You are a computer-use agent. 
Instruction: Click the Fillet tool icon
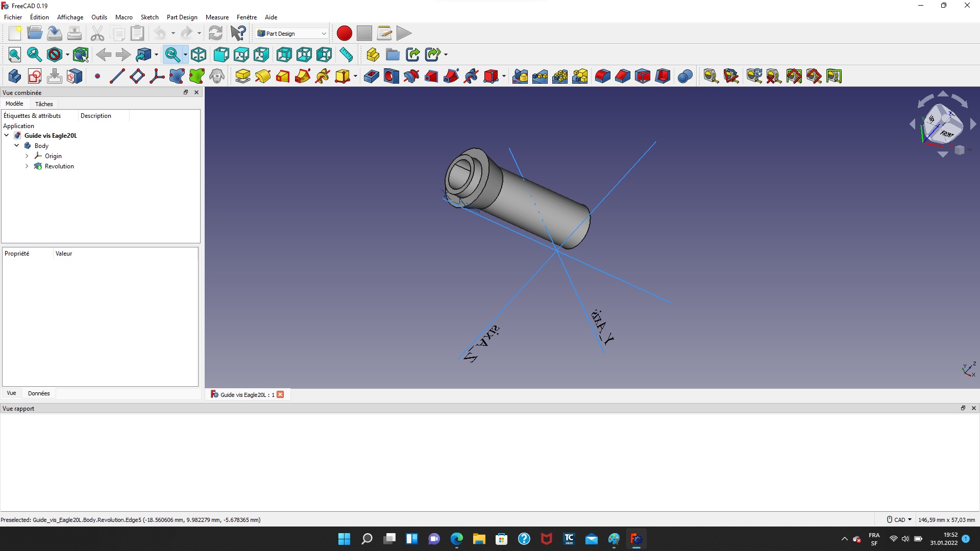pyautogui.click(x=602, y=77)
